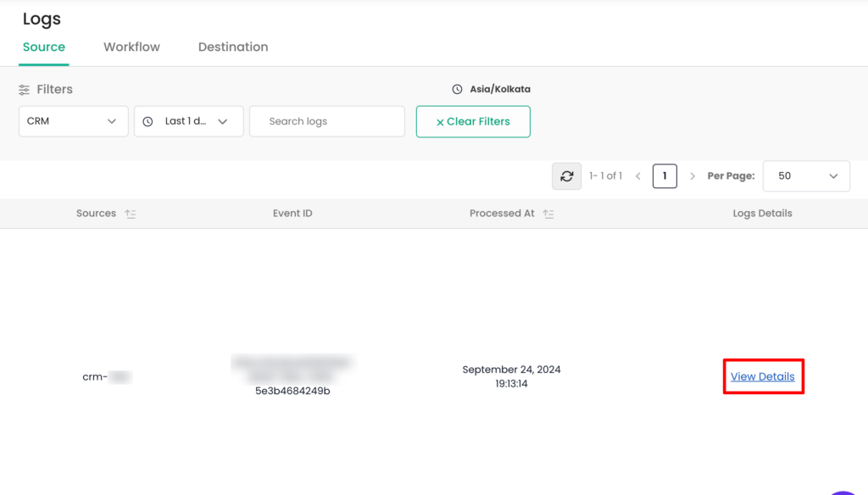Sort by Sources column icon
This screenshot has height=495, width=868.
coord(130,214)
